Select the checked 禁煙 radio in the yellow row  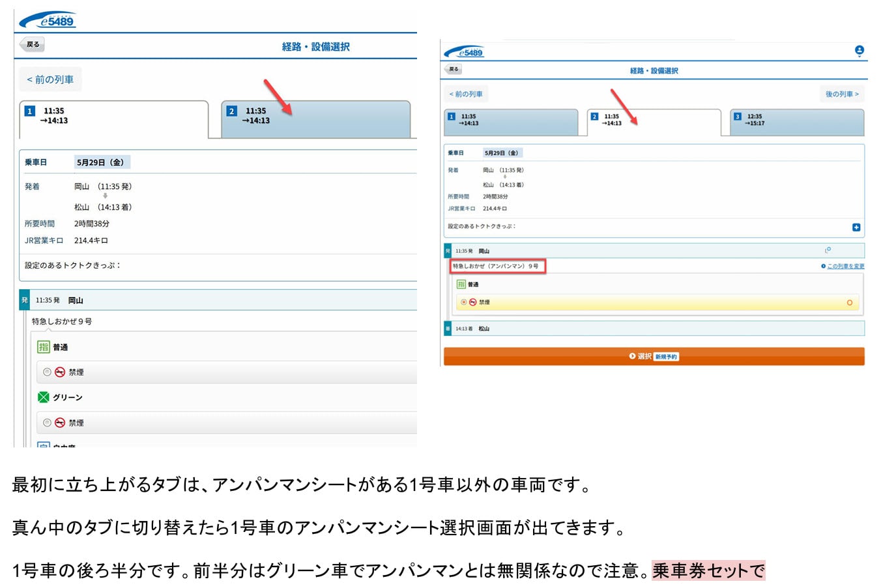463,302
